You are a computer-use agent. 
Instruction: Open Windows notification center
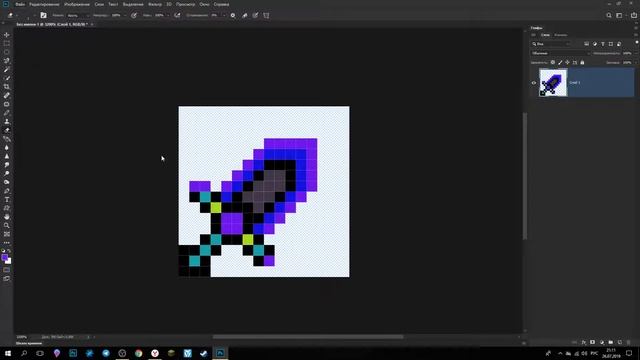[629, 353]
